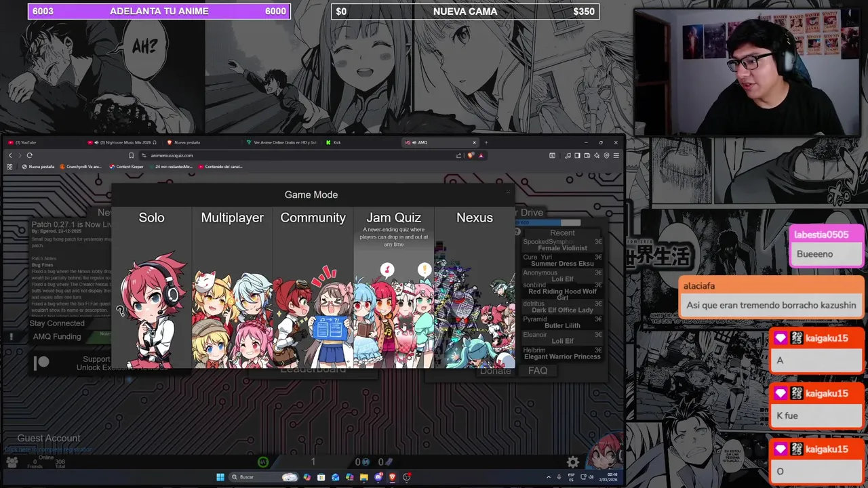Click the Avatar Drive progress bar
The image size is (868, 488).
click(x=549, y=223)
